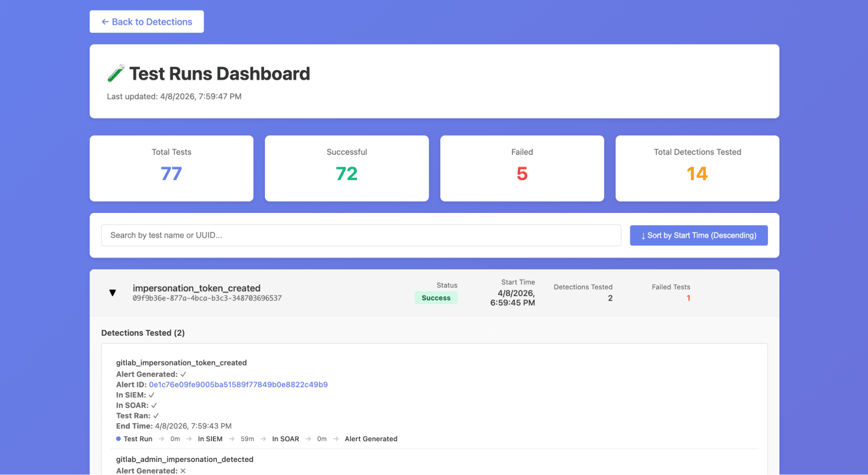Viewport: 868px width, 475px height.
Task: Select the Successful card showing 72
Action: (347, 168)
